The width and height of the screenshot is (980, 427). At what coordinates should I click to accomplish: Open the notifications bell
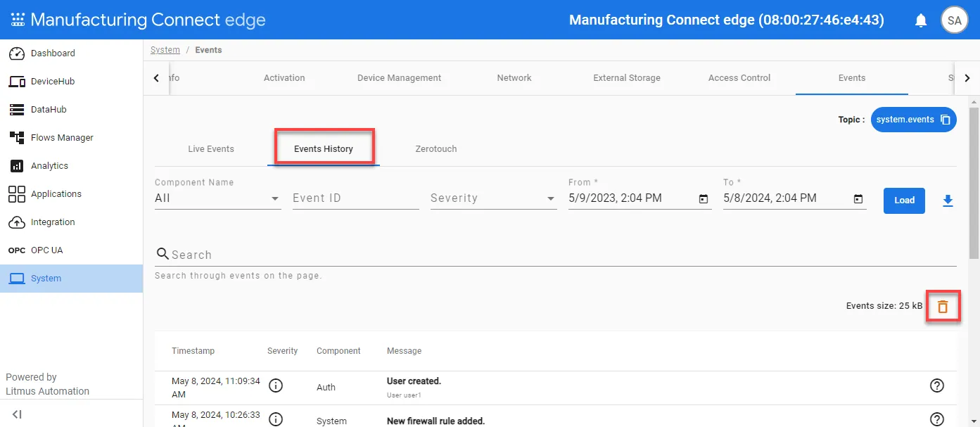(x=921, y=20)
